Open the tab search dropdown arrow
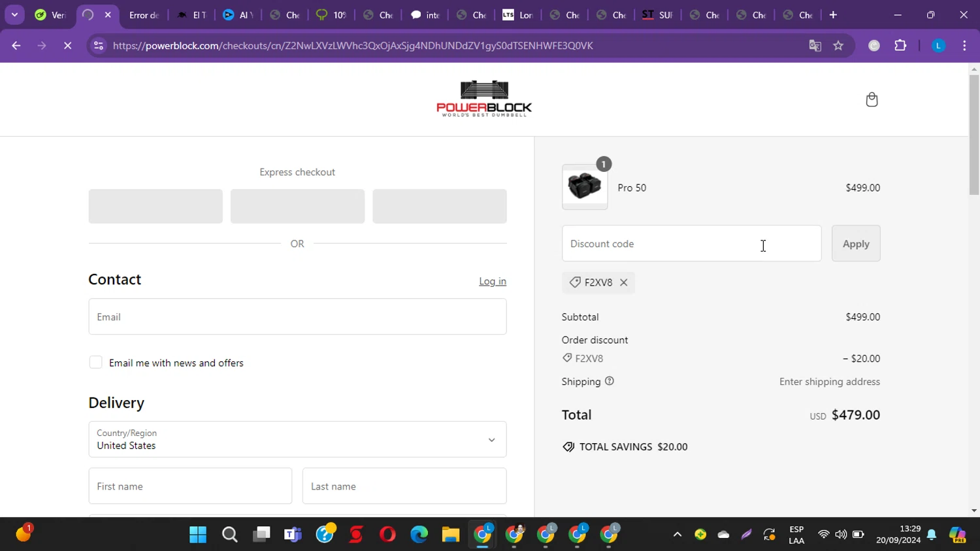This screenshot has width=980, height=551. tap(14, 14)
